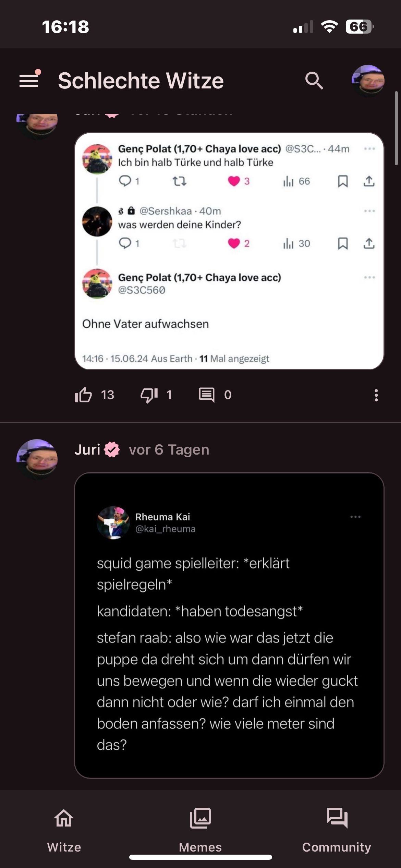Open the hamburger menu

coord(29,80)
